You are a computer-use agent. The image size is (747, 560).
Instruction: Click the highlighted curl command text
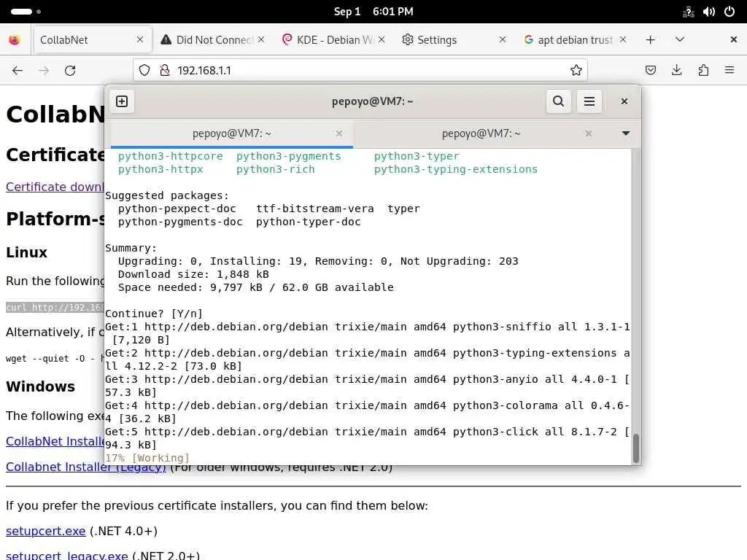pyautogui.click(x=55, y=307)
